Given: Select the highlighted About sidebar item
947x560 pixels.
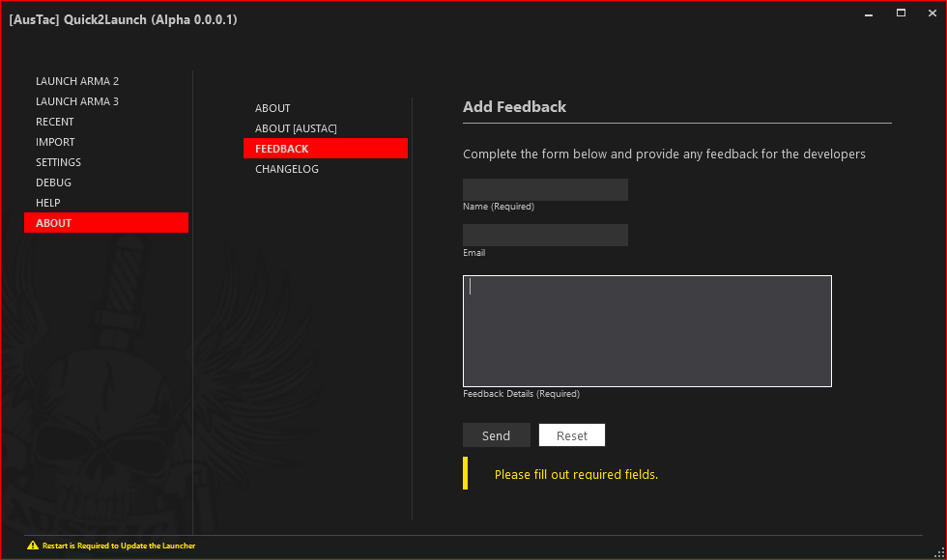Looking at the screenshot, I should pos(105,223).
